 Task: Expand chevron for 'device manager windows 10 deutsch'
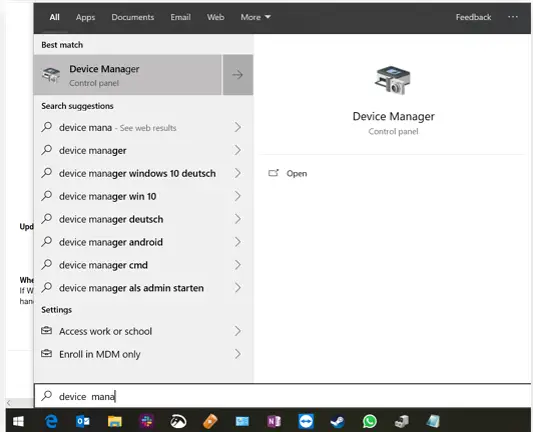[238, 173]
